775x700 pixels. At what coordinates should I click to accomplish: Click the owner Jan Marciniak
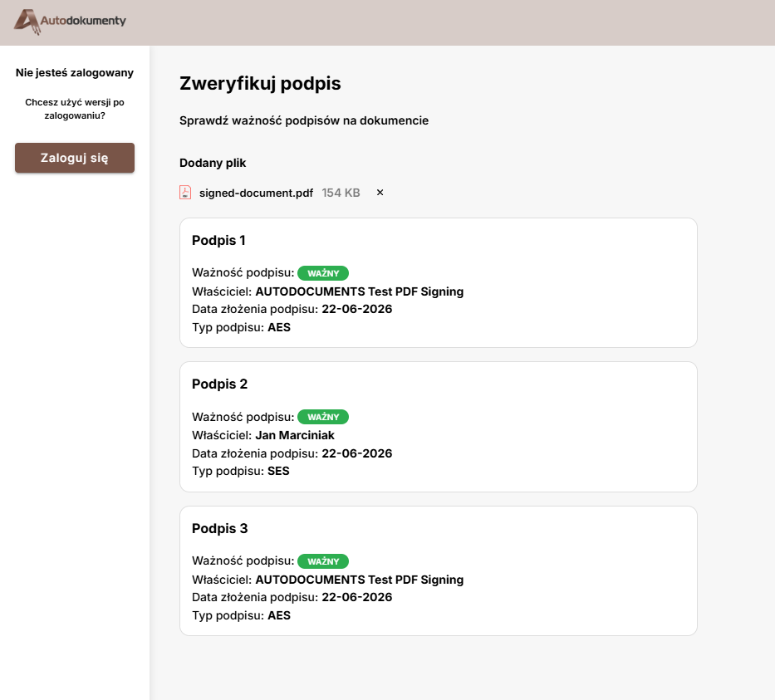pos(295,435)
